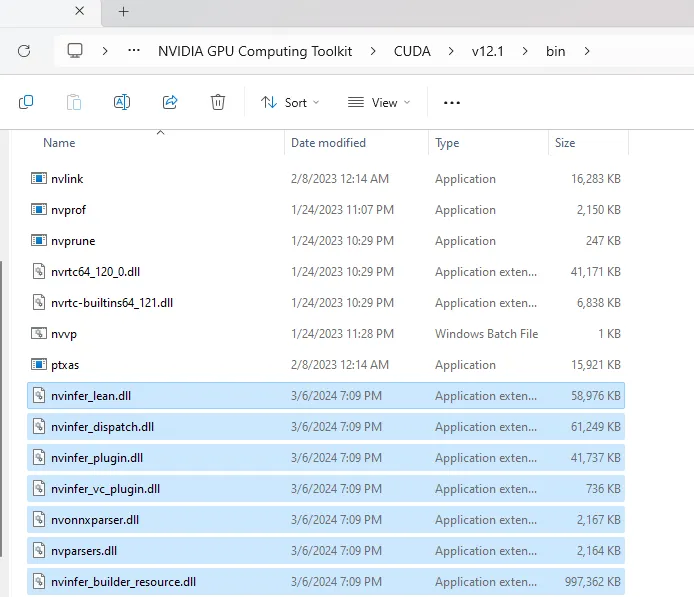Click Windows Batch File type cell
This screenshot has height=597, width=694.
(486, 334)
